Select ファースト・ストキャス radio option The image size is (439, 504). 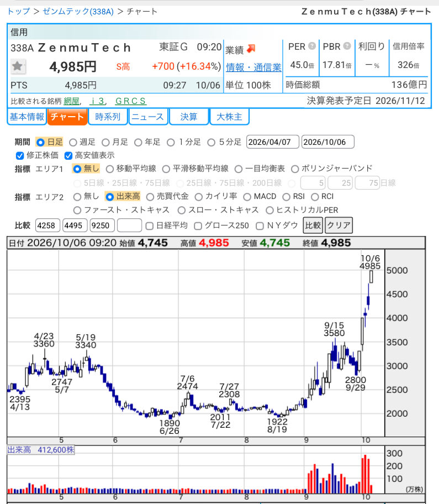coord(77,211)
